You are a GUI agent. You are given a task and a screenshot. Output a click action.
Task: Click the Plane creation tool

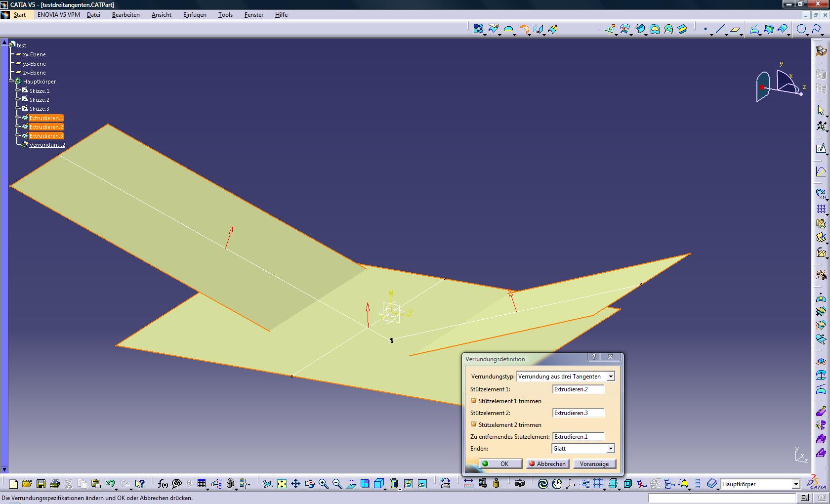(735, 30)
